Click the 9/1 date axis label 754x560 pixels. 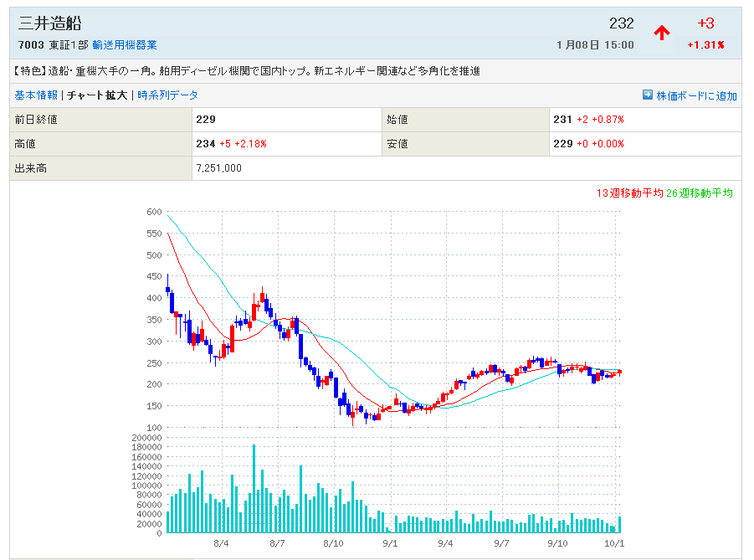point(390,543)
